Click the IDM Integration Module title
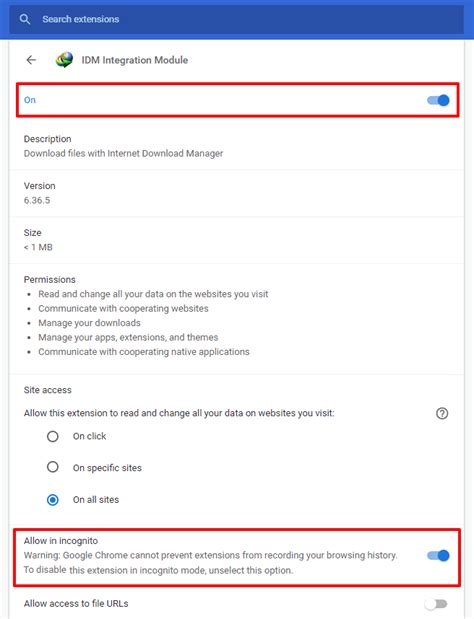The image size is (474, 619). pyautogui.click(x=135, y=60)
